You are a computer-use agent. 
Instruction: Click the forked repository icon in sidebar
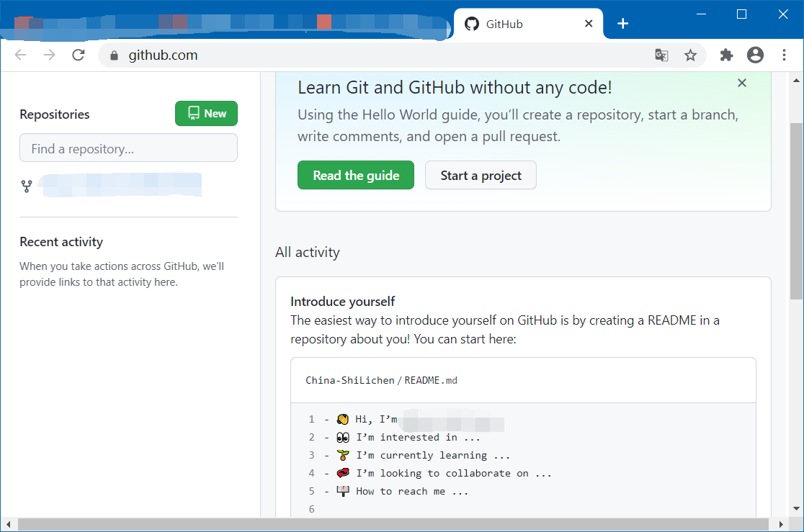coord(27,186)
